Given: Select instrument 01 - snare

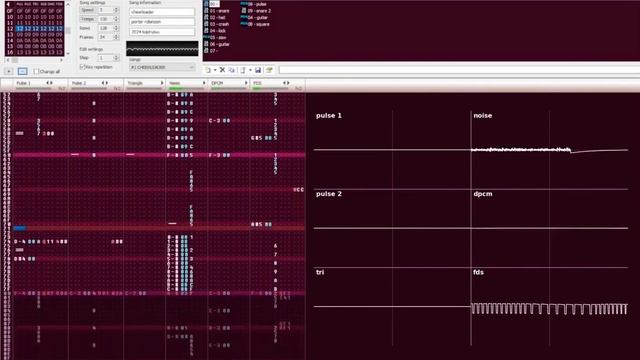Looking at the screenshot, I should point(217,11).
